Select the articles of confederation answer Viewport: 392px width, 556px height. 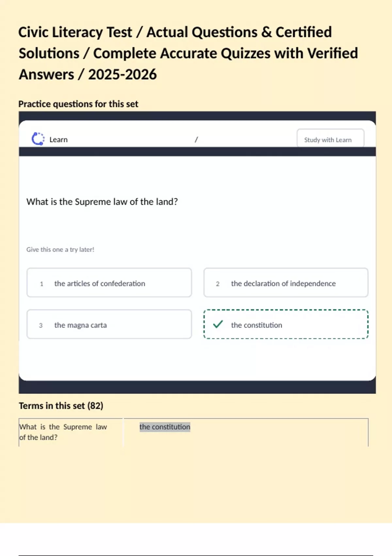109,283
